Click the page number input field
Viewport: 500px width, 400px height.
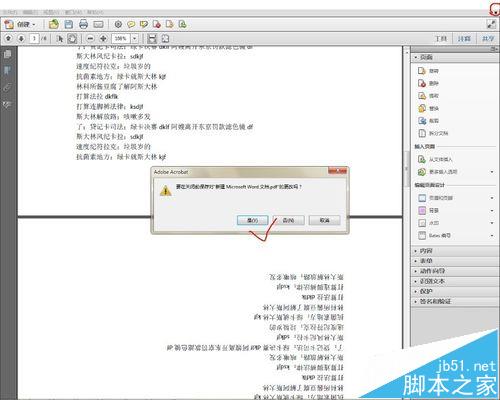[x=34, y=39]
